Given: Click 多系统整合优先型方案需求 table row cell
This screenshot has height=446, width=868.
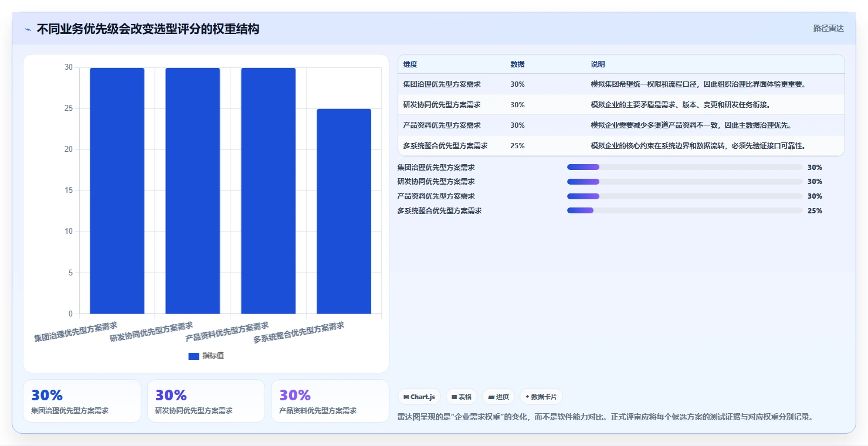Looking at the screenshot, I should pyautogui.click(x=445, y=146).
